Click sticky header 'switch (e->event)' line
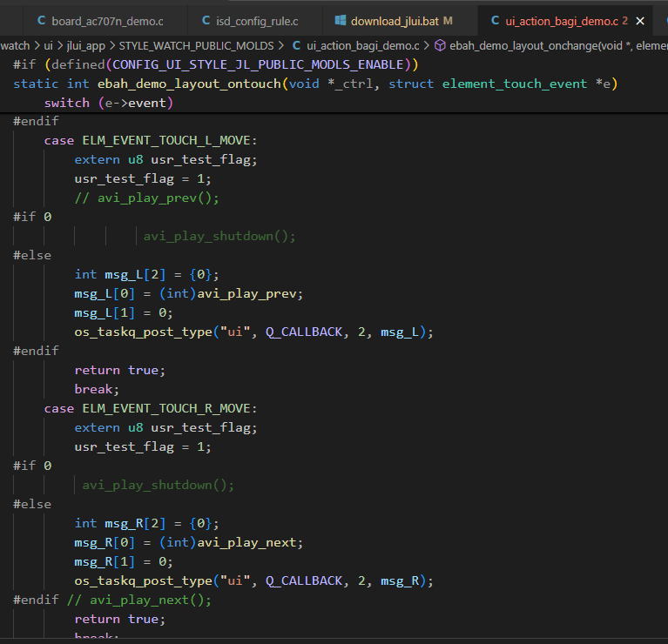The height and width of the screenshot is (644, 668). 109,103
